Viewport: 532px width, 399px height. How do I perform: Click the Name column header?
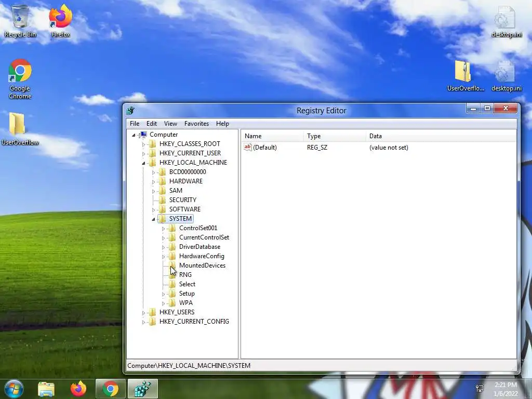point(273,136)
